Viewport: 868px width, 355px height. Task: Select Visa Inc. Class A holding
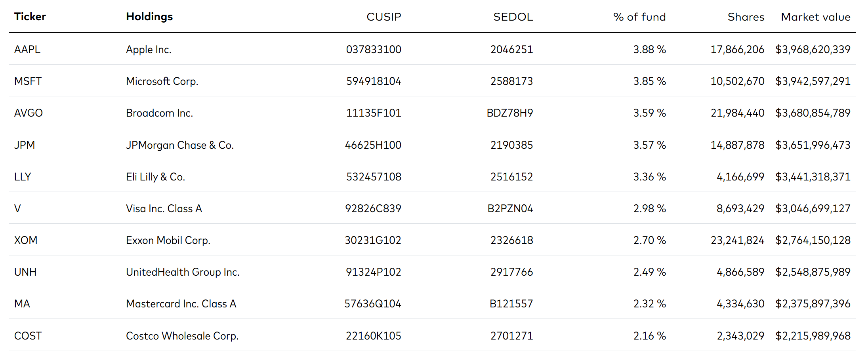click(x=164, y=209)
